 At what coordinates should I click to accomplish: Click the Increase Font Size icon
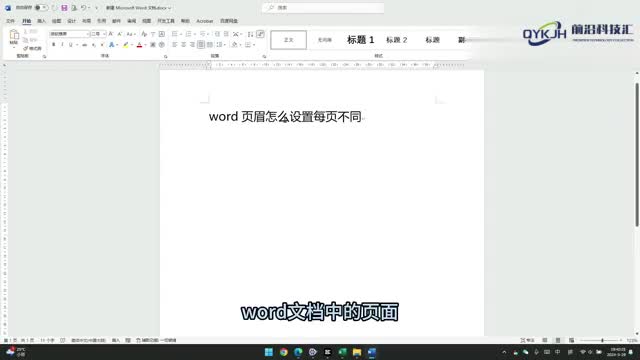pyautogui.click(x=111, y=34)
